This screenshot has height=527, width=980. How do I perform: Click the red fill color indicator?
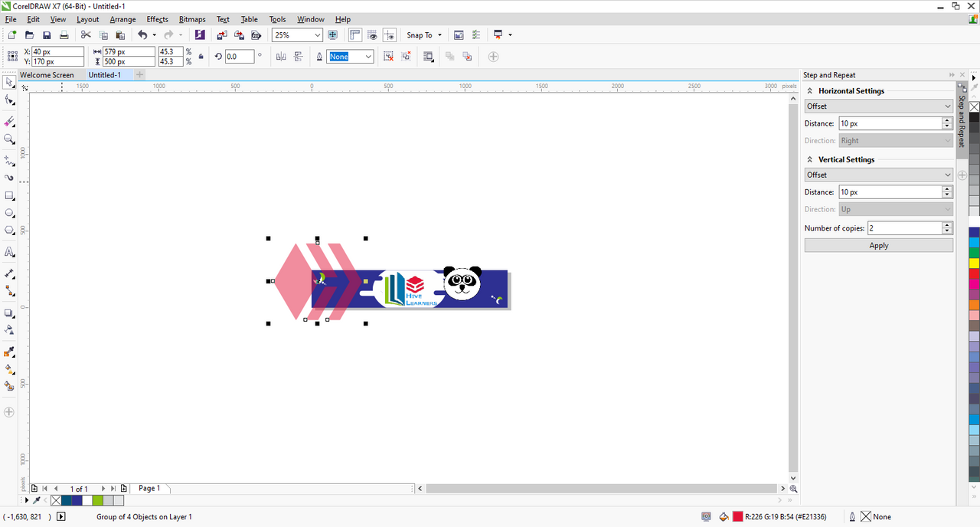738,517
